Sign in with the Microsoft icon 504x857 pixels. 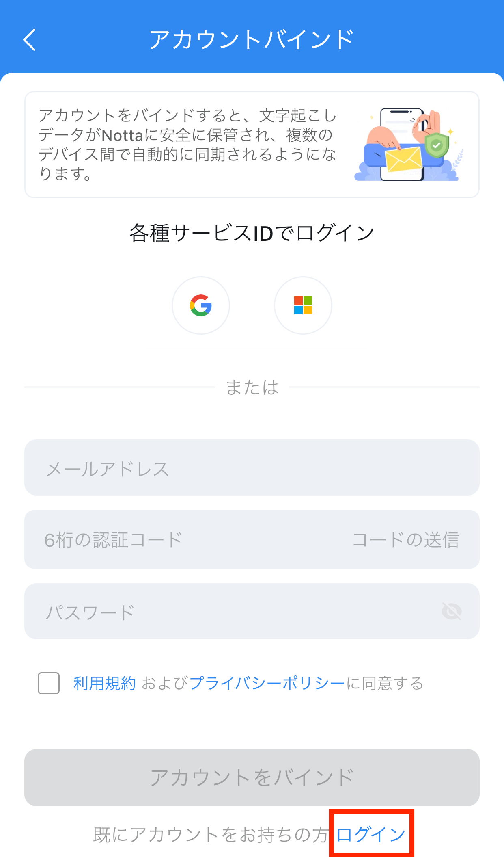303,305
